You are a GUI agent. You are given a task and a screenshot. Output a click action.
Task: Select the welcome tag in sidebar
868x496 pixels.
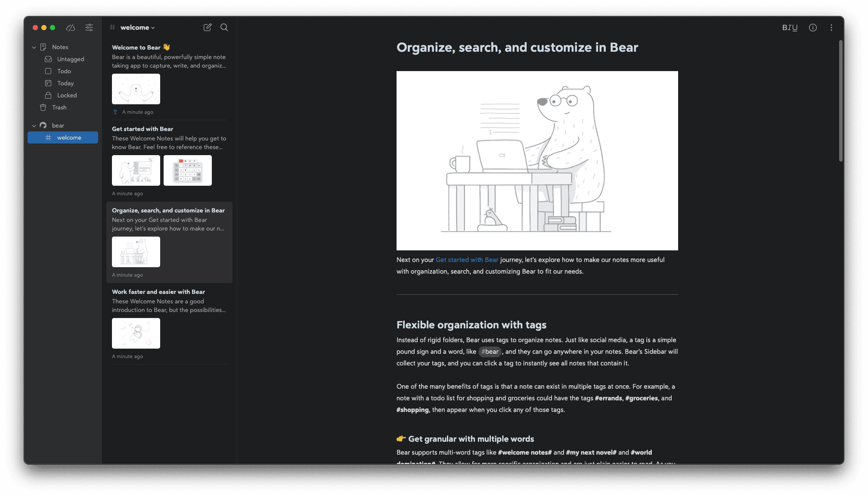pos(63,137)
